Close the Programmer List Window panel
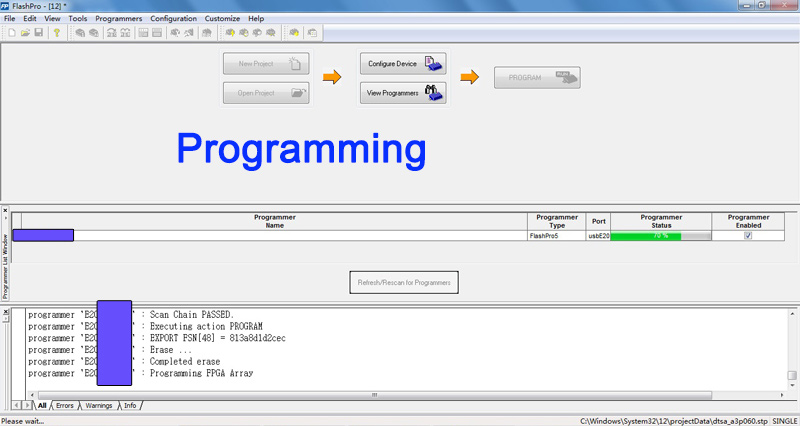The image size is (800, 426). 4,211
